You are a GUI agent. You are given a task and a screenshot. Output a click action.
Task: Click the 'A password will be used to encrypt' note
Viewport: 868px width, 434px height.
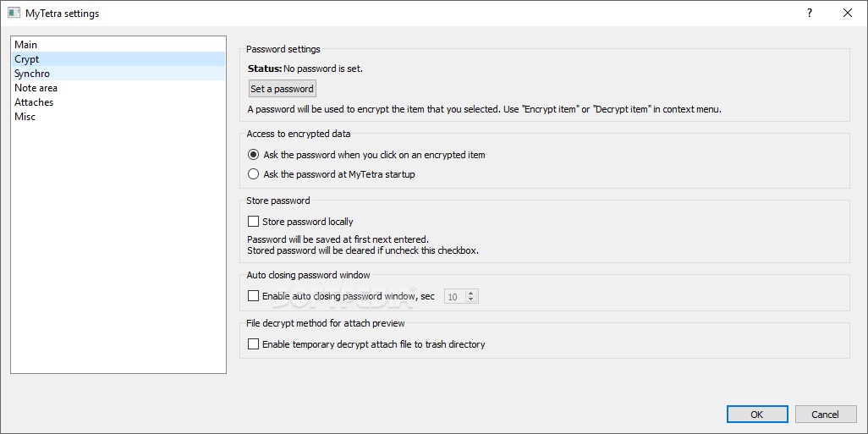click(485, 110)
